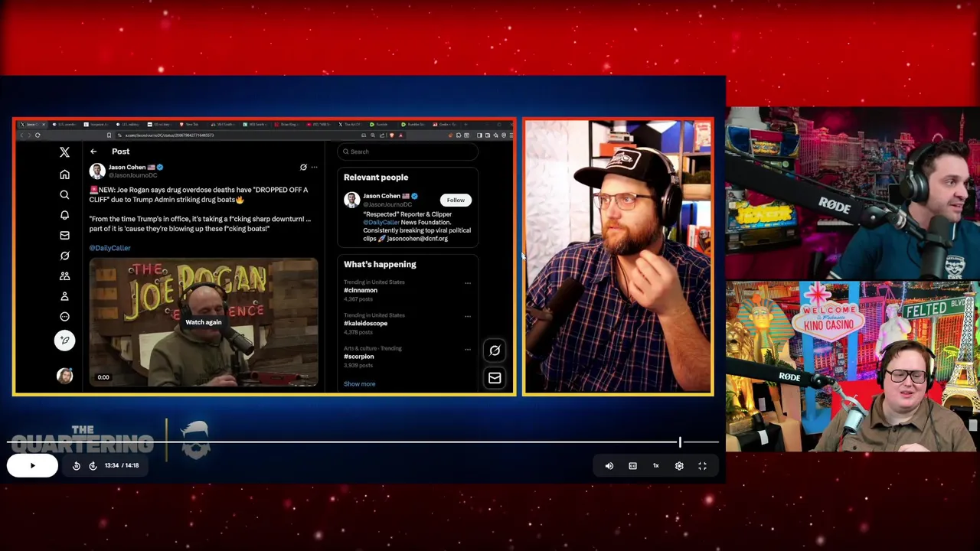Switch to the first Rumble browser tab
The width and height of the screenshot is (980, 551).
[x=379, y=125]
